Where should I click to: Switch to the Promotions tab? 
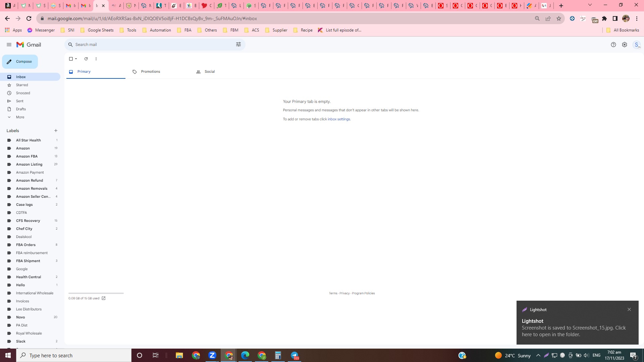pyautogui.click(x=160, y=72)
